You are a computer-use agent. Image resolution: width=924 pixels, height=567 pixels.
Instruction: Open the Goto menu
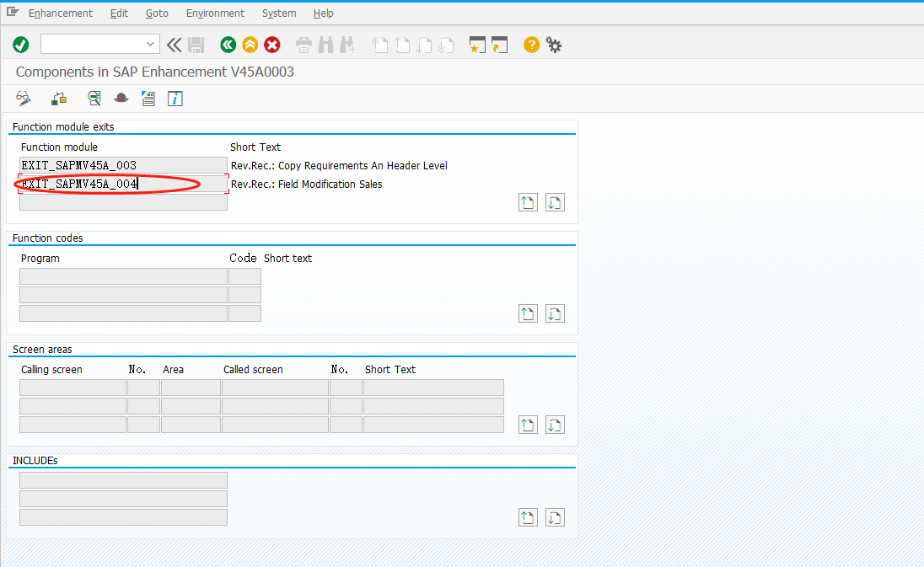point(157,13)
